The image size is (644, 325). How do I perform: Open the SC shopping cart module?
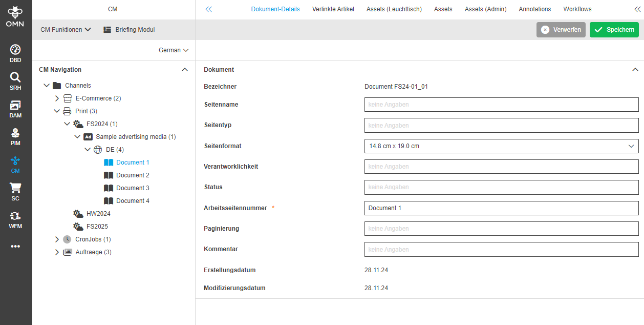[x=15, y=192]
